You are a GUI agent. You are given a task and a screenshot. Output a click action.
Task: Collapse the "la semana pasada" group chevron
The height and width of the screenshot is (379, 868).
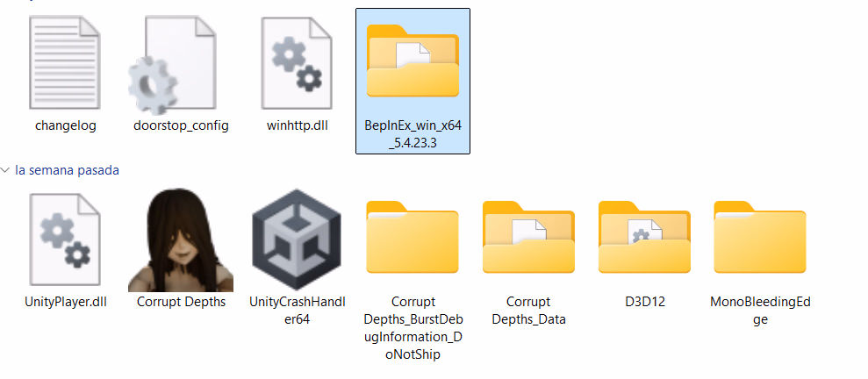tap(5, 170)
